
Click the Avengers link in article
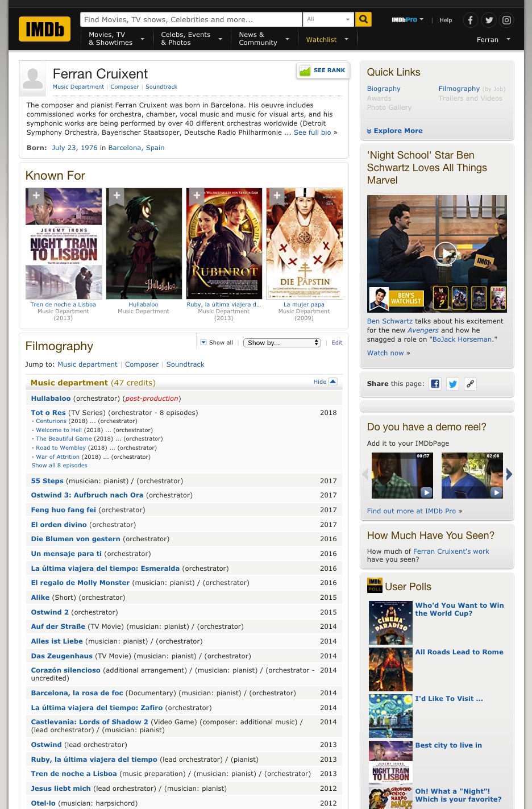point(423,330)
